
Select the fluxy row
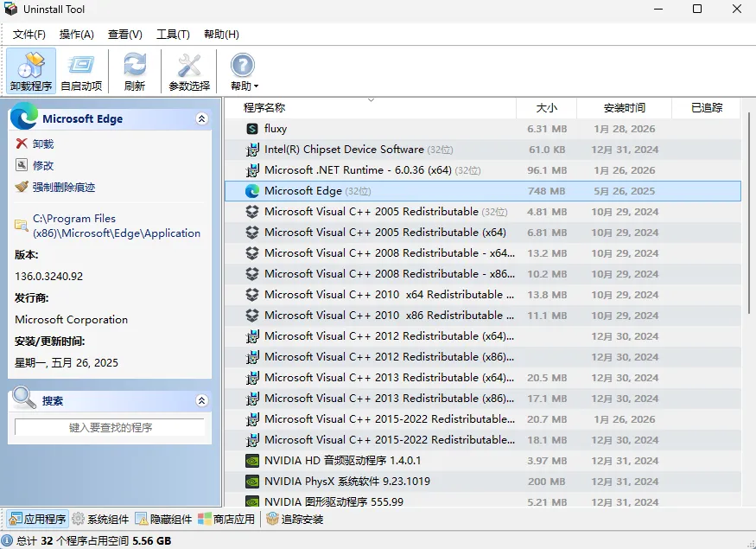483,129
